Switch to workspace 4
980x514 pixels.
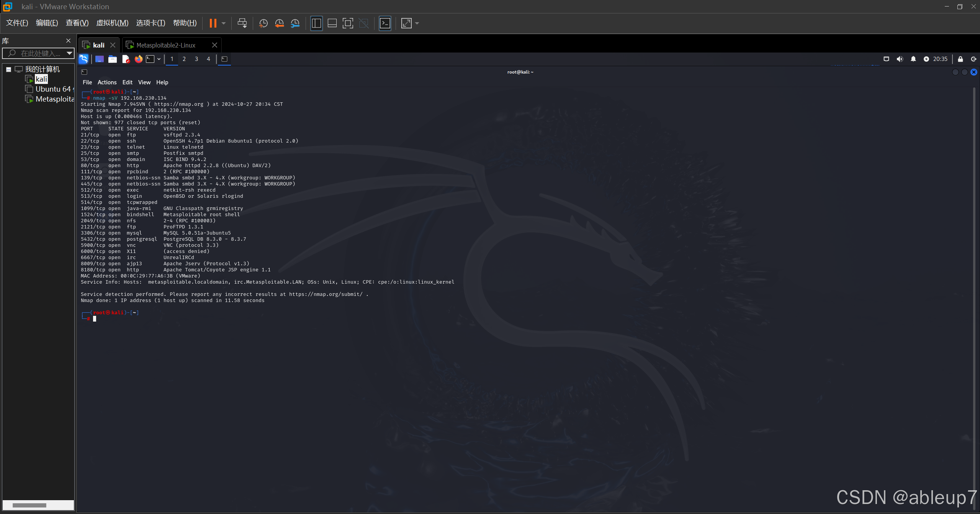point(208,59)
